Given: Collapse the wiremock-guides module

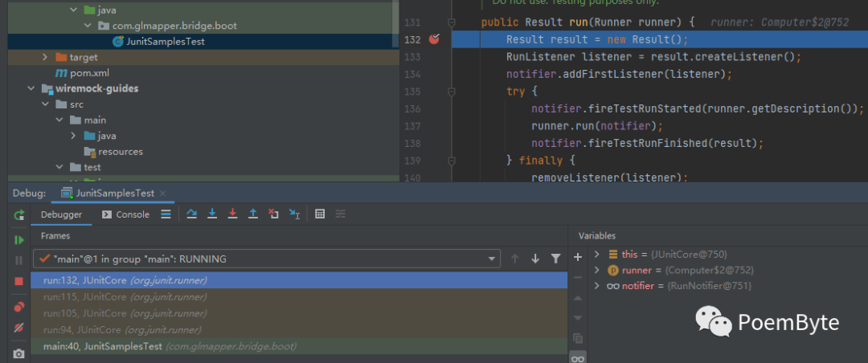Looking at the screenshot, I should tap(31, 88).
